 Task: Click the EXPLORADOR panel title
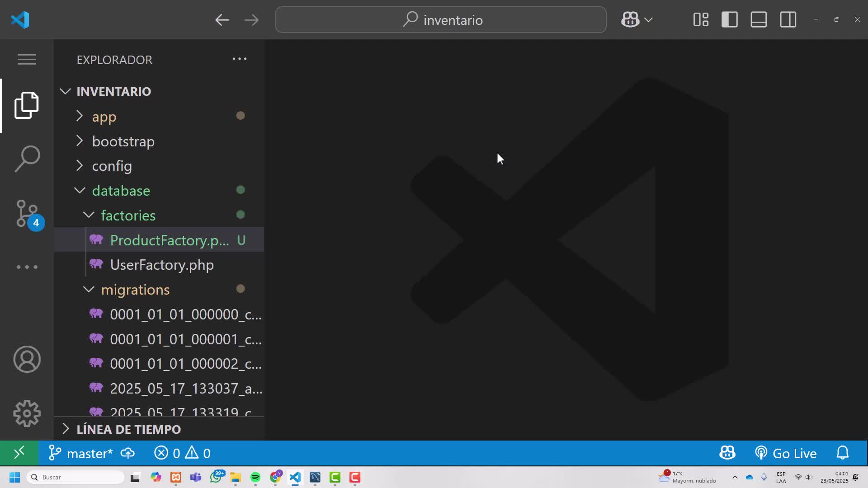[x=114, y=60]
